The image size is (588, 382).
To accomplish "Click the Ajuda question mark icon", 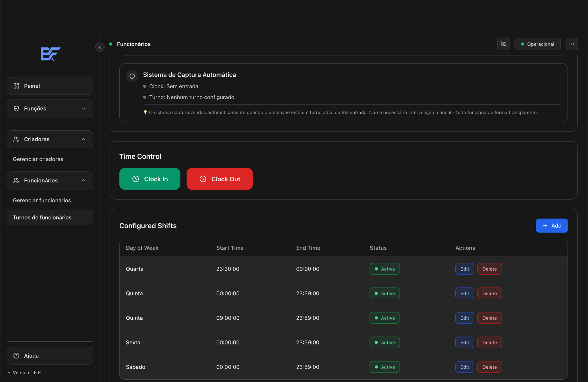I will 16,356.
